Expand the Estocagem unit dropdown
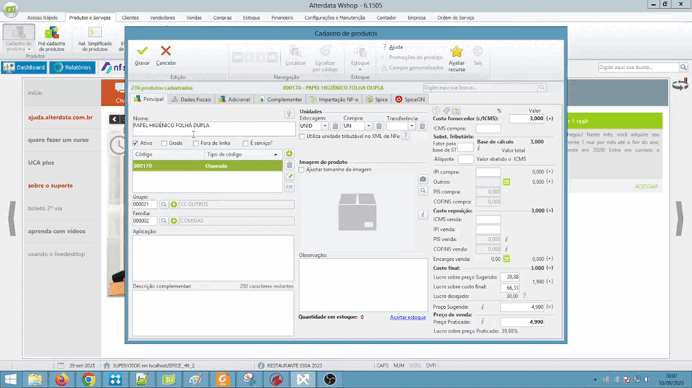 click(325, 126)
